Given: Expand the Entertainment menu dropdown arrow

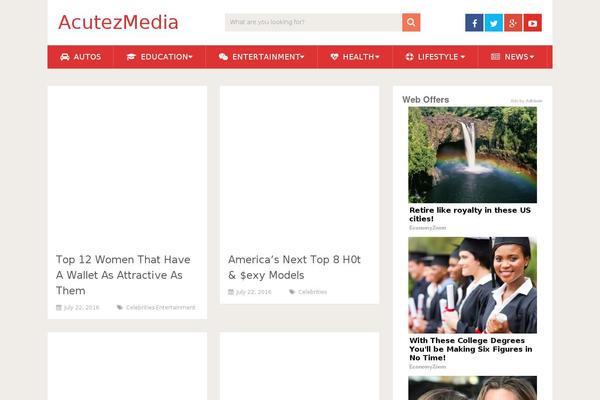Looking at the screenshot, I should (302, 57).
